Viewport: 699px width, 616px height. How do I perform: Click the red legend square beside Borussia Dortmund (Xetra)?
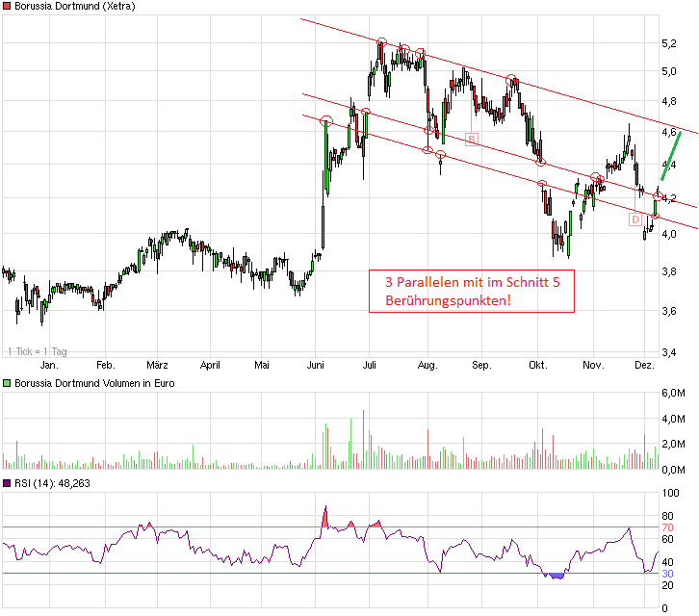(7, 6)
